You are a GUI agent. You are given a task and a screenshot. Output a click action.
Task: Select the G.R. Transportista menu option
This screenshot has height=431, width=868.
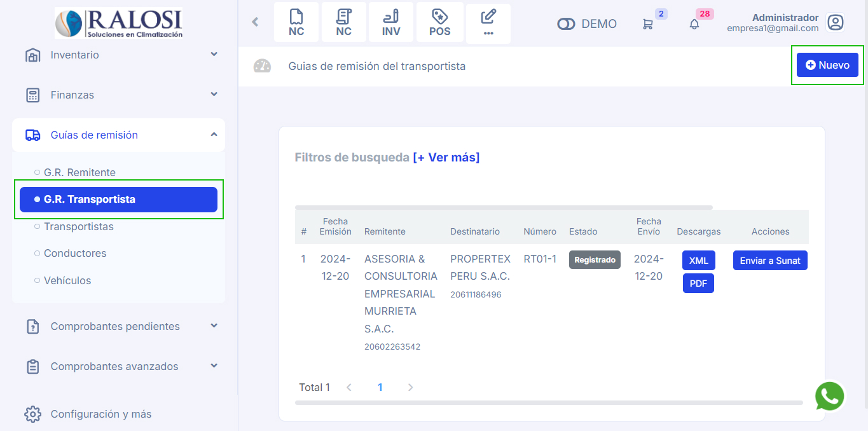[x=118, y=199]
